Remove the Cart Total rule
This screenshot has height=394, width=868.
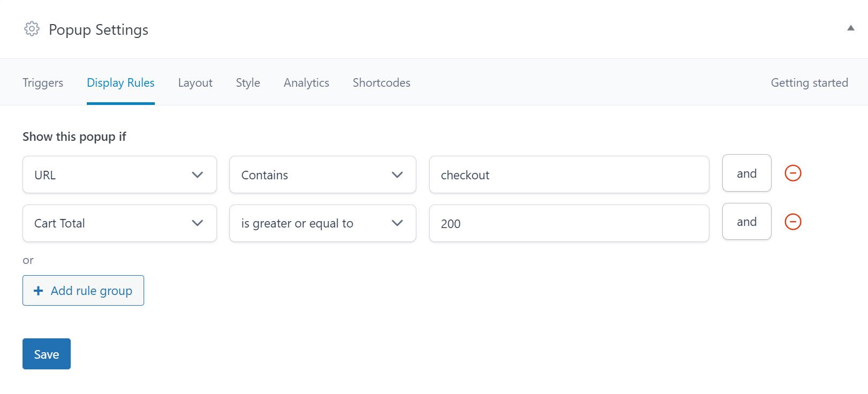click(793, 222)
